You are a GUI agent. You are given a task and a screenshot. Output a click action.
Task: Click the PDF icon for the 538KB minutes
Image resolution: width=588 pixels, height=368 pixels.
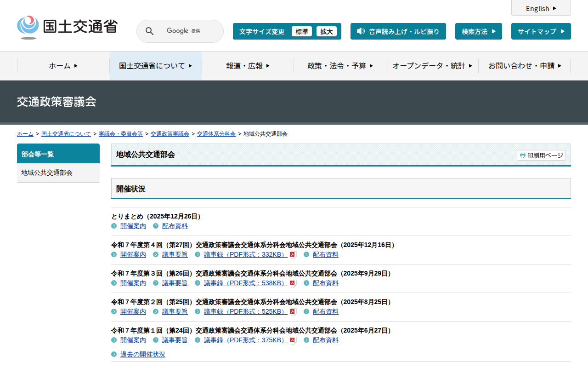[292, 283]
